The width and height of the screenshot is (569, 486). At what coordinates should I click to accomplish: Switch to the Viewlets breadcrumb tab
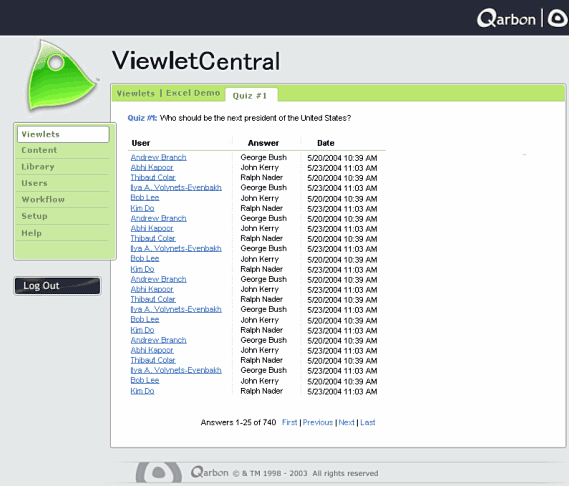(136, 94)
